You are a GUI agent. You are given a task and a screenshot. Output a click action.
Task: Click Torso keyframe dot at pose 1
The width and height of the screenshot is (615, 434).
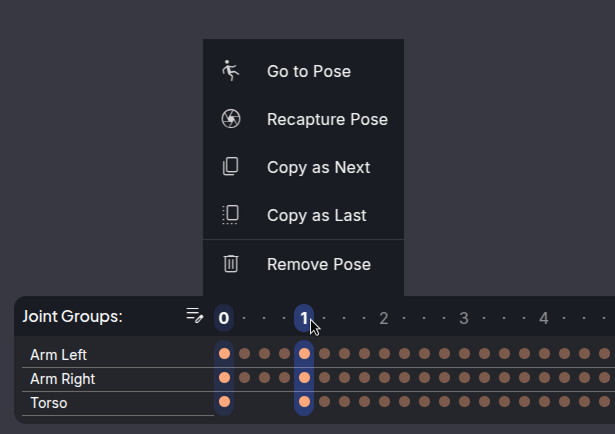[x=304, y=401]
